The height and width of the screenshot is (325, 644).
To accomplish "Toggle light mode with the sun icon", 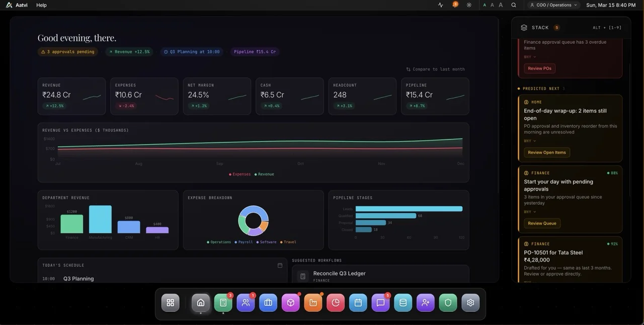I will pyautogui.click(x=468, y=5).
